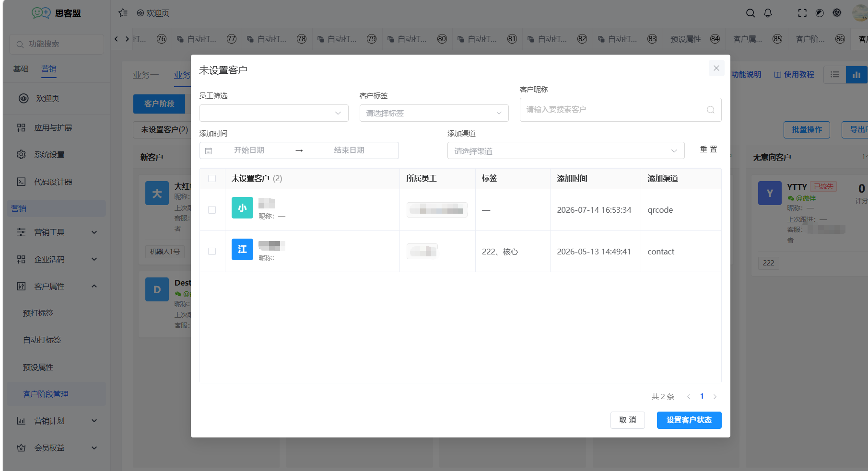Image resolution: width=868 pixels, height=471 pixels.
Task: Click the 客户昵称 search input
Action: click(x=621, y=110)
